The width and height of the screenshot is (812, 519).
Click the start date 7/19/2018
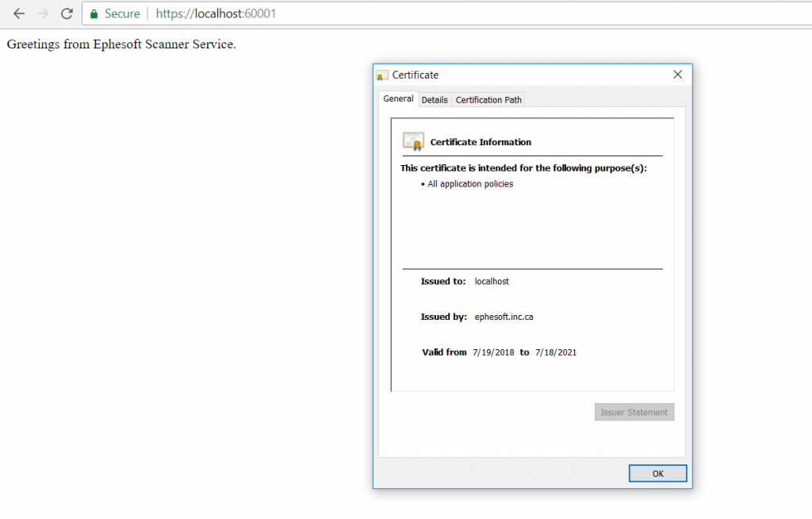[x=493, y=352]
